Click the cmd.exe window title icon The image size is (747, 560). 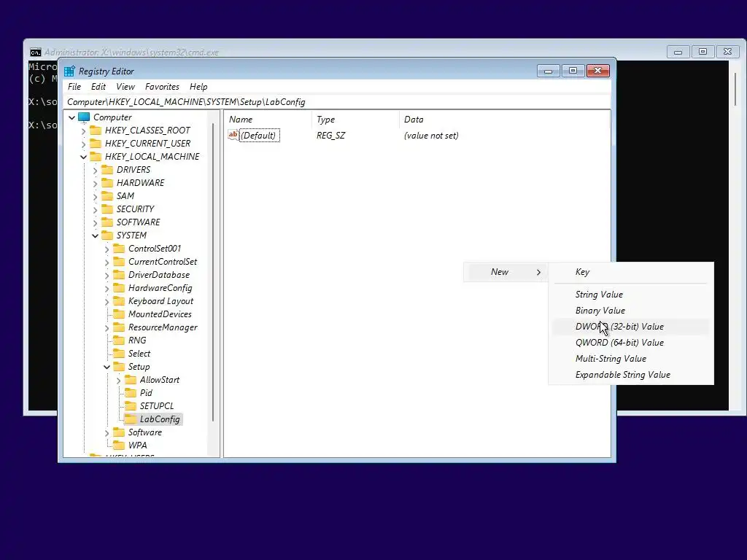point(35,52)
